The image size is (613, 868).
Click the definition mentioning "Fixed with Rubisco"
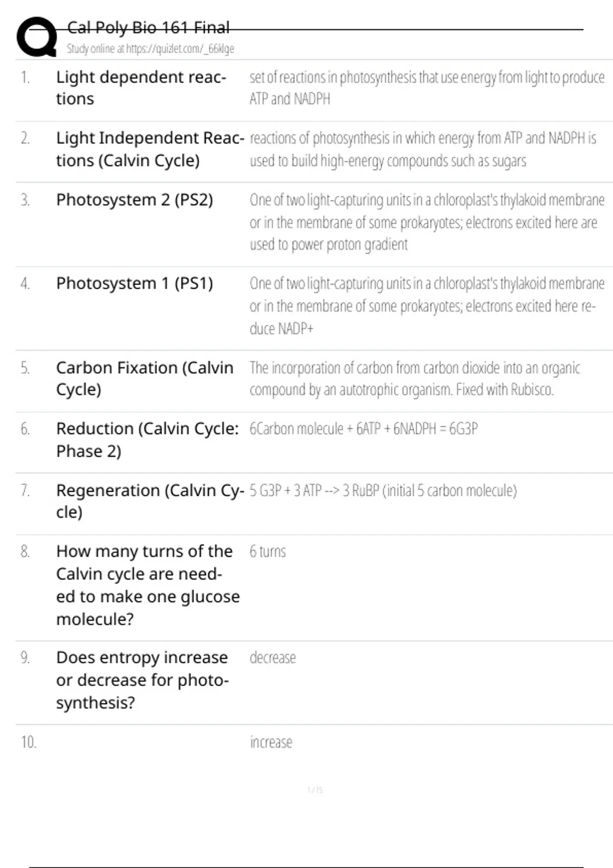(x=414, y=379)
